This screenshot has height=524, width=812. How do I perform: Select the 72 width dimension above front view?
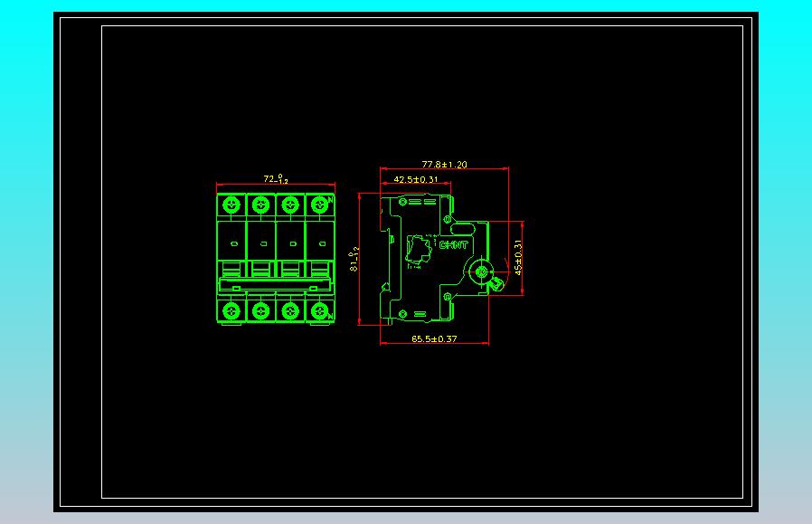click(x=276, y=179)
